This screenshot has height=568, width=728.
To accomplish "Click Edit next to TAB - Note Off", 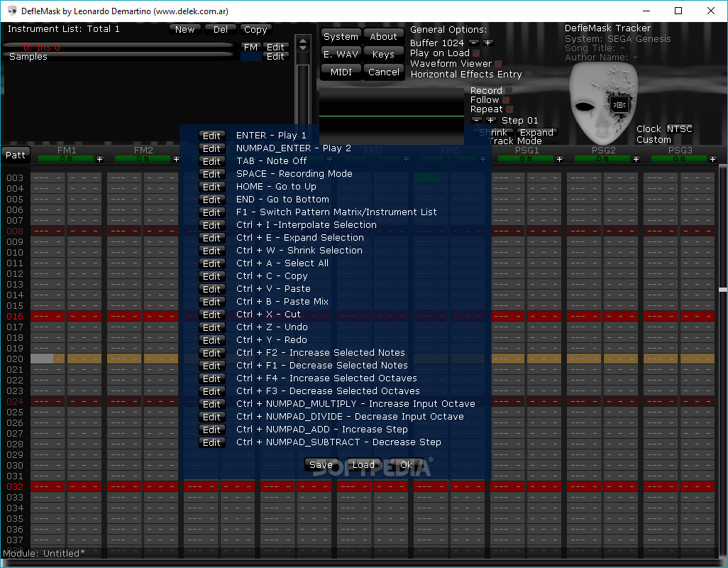I will 211,161.
